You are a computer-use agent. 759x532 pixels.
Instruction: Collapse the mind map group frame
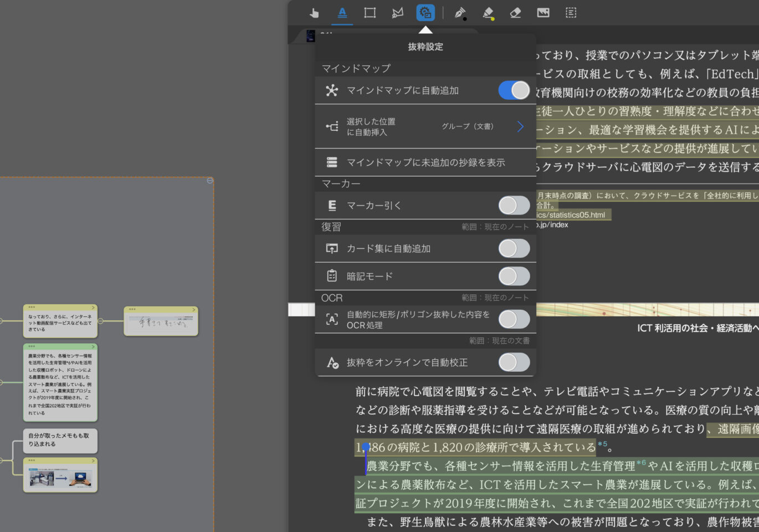point(210,181)
